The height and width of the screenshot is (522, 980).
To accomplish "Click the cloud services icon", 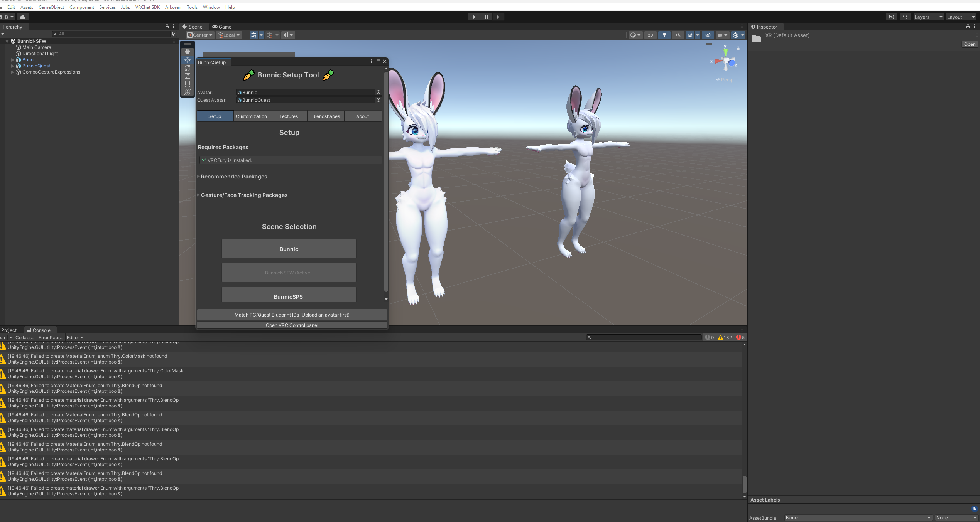I will point(23,17).
